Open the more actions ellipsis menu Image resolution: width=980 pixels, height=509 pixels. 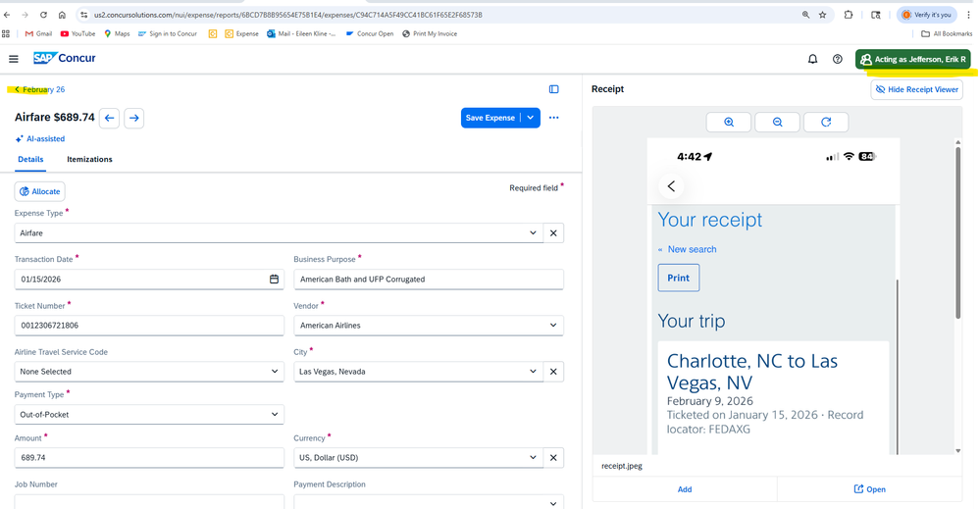point(553,118)
